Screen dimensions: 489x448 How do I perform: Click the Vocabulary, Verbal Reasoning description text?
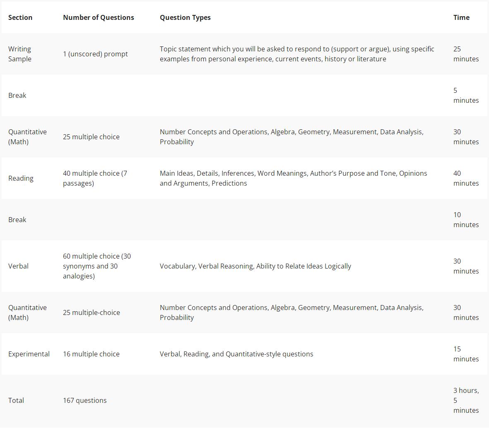click(x=255, y=266)
